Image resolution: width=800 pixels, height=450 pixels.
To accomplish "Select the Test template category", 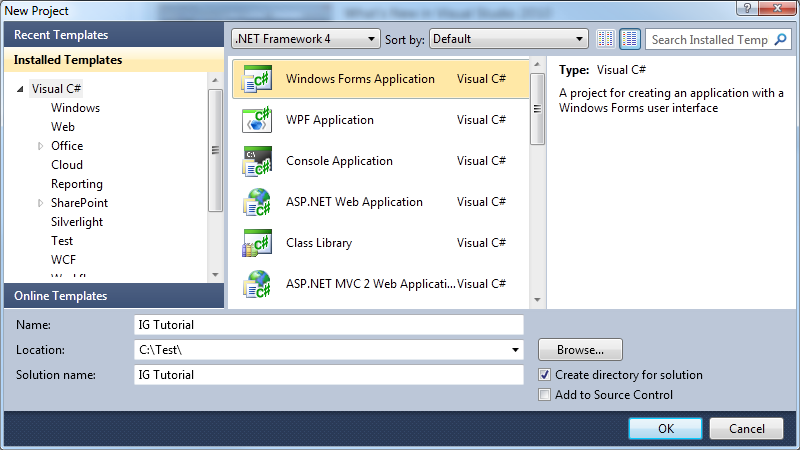I will tap(62, 241).
